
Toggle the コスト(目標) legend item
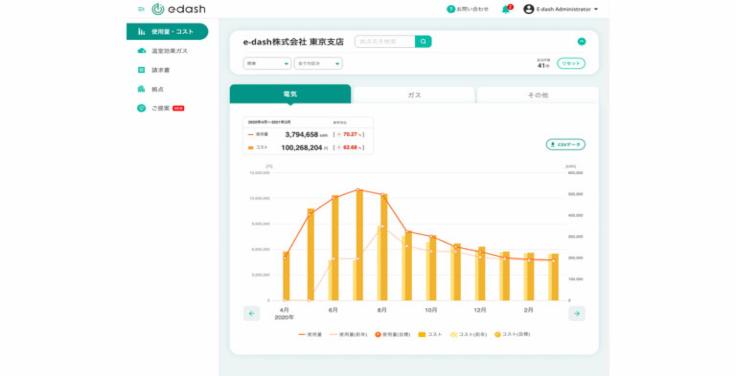pyautogui.click(x=513, y=335)
